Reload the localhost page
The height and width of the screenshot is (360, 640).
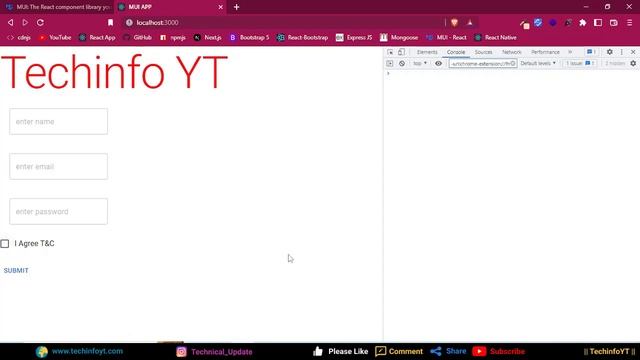pos(40,22)
